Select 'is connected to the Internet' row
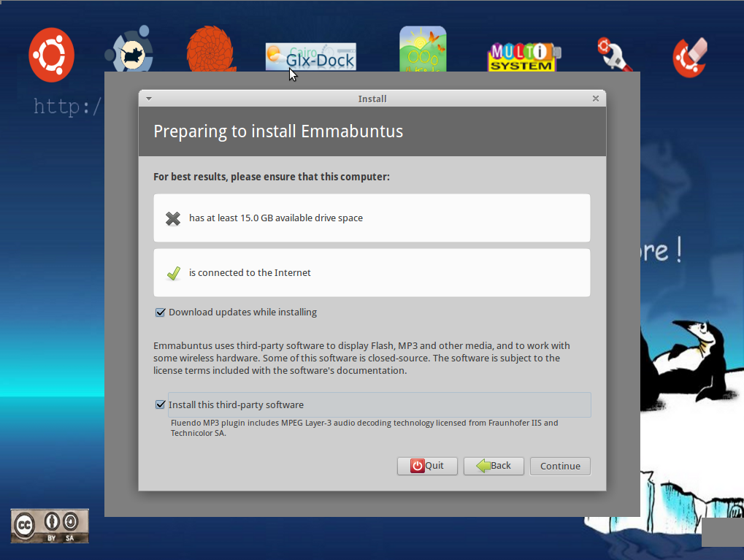Viewport: 744px width, 560px height. click(372, 273)
